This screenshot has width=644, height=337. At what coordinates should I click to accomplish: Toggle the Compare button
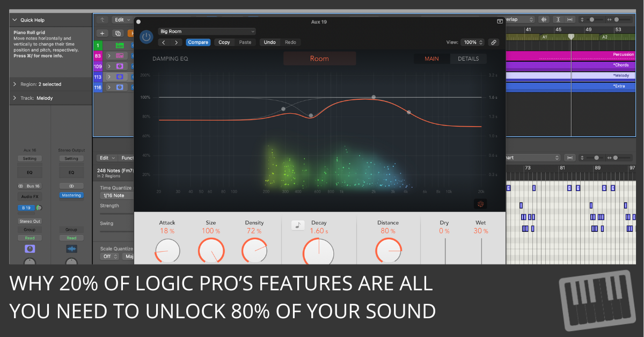[198, 42]
